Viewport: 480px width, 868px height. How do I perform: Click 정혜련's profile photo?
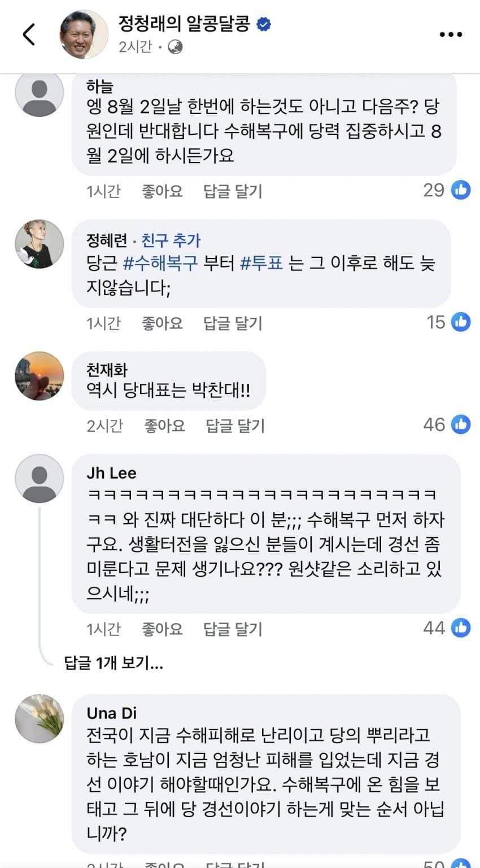[x=39, y=246]
